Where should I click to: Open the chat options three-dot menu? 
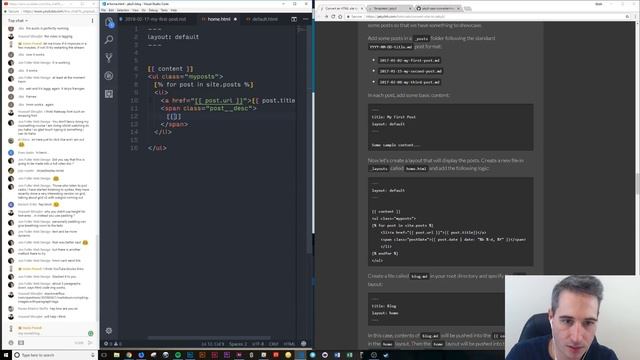tap(92, 20)
